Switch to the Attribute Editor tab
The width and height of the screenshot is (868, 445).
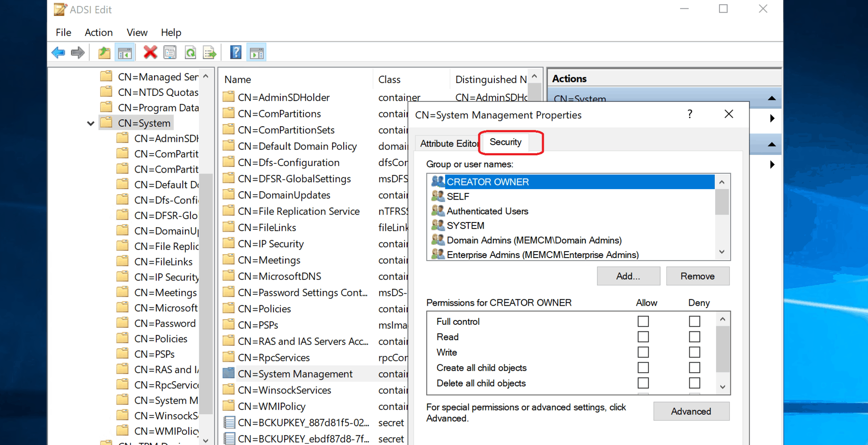click(447, 143)
